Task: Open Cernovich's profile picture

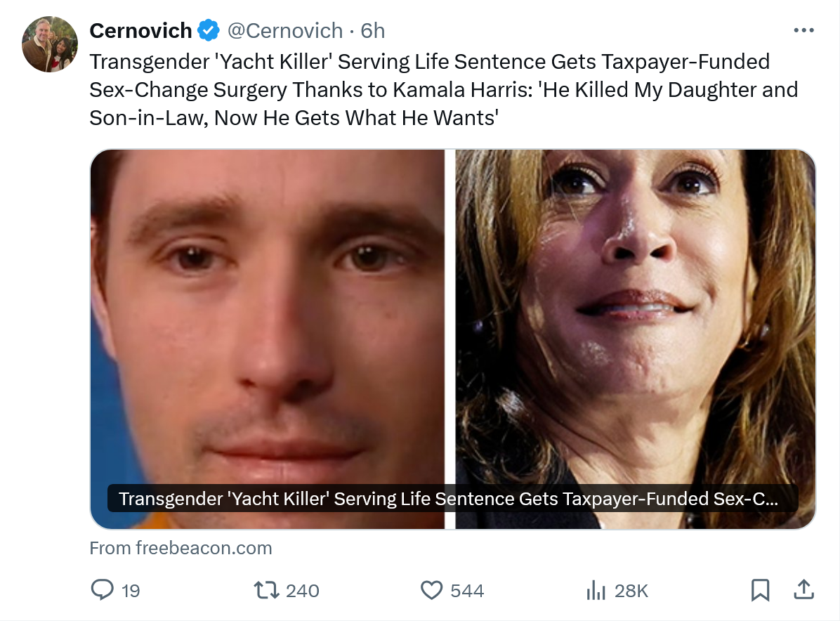Action: point(50,44)
